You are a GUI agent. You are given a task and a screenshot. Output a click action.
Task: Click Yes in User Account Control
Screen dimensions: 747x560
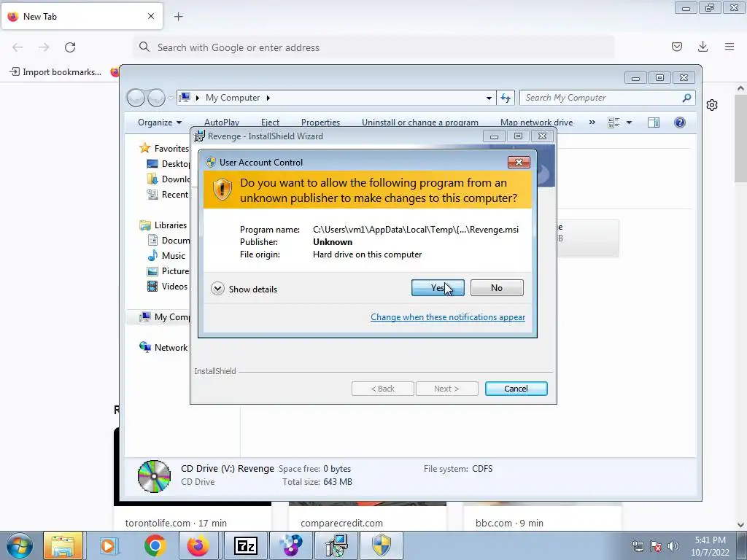click(438, 287)
